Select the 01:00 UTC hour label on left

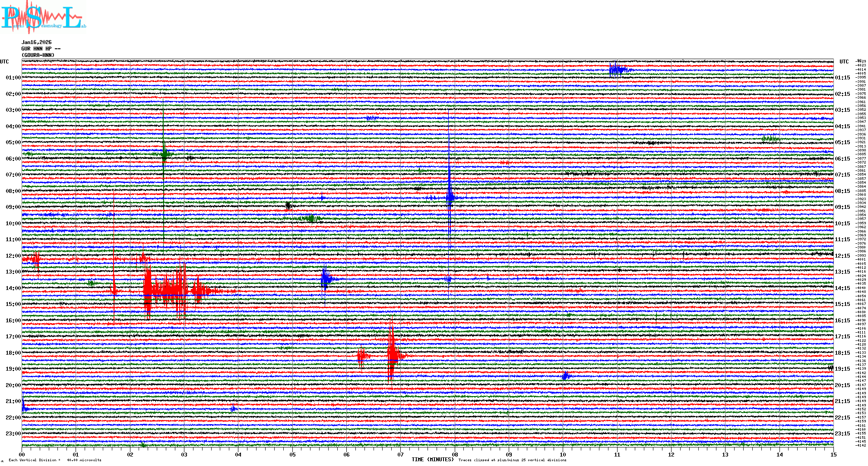(x=13, y=78)
